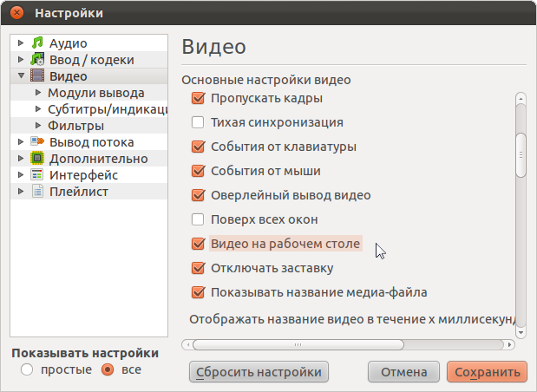Click the Сбросить настройки button
The width and height of the screenshot is (537, 392).
[x=259, y=372]
